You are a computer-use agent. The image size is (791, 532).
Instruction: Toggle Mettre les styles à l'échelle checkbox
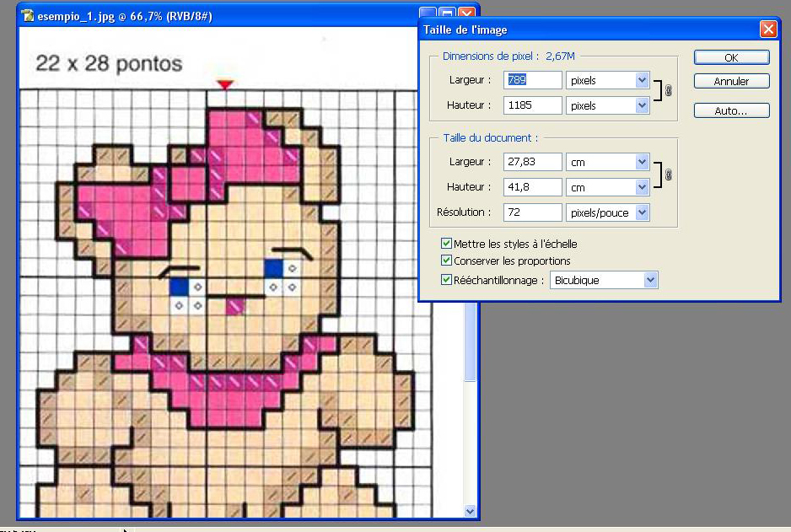[446, 244]
